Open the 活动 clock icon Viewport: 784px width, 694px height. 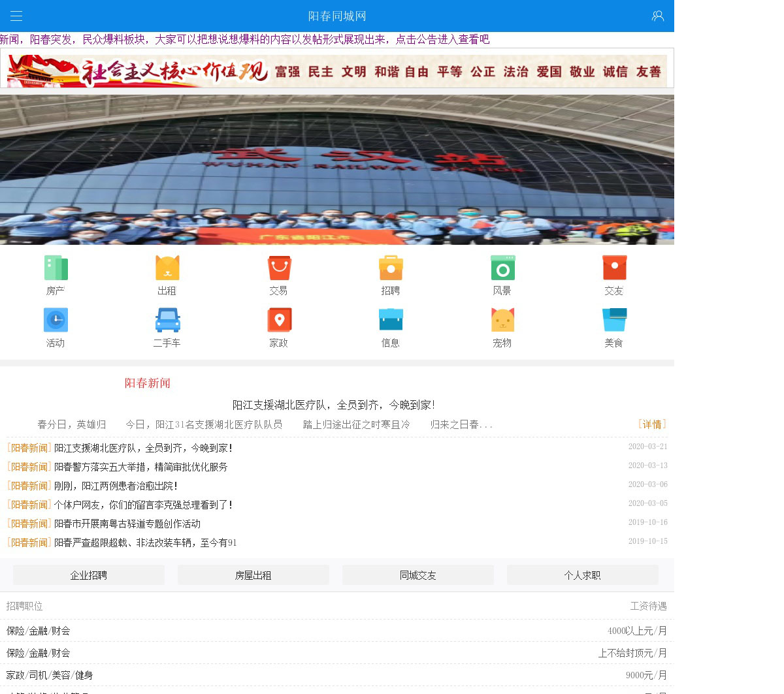tap(56, 320)
